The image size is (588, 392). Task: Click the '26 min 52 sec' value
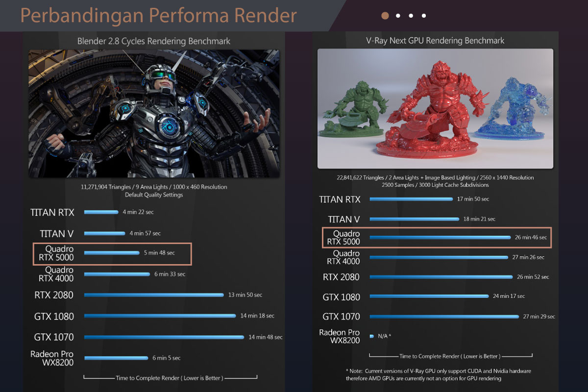[533, 277]
